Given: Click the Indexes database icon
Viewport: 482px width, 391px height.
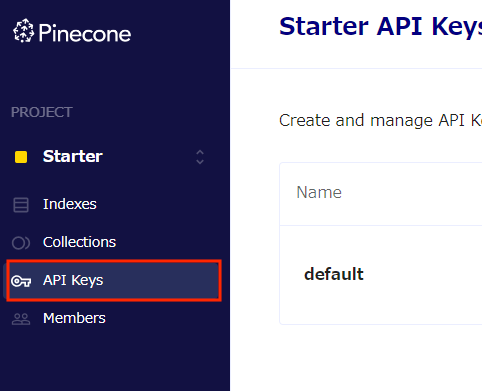Looking at the screenshot, I should click(21, 205).
